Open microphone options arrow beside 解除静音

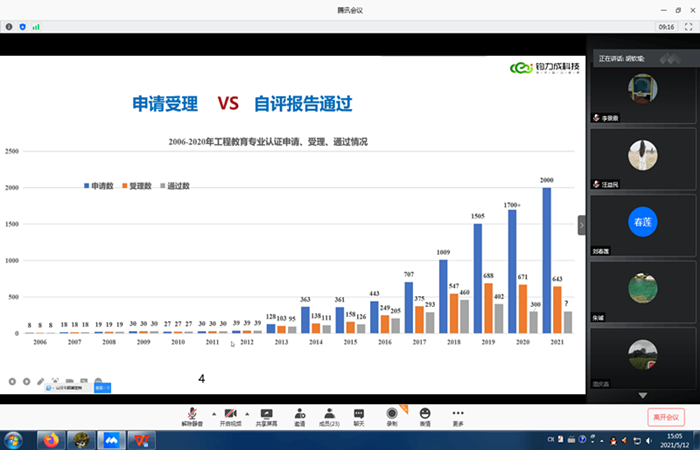pos(212,412)
